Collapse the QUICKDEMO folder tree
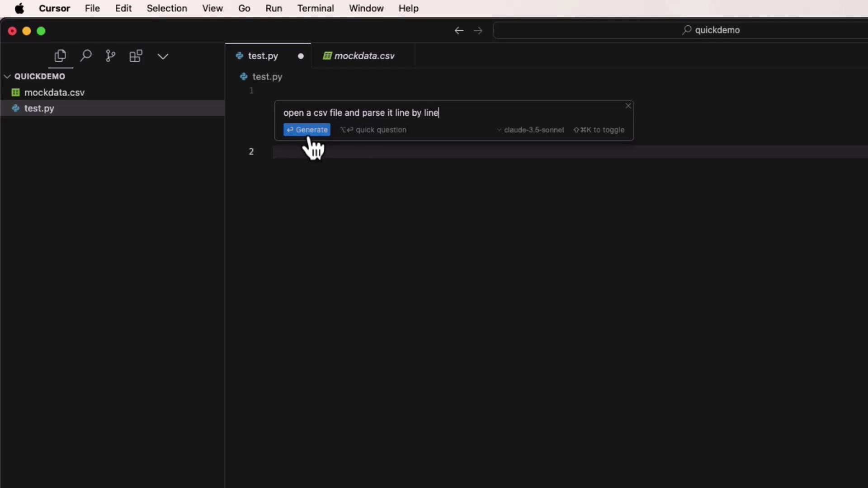The width and height of the screenshot is (868, 488). tap(7, 76)
